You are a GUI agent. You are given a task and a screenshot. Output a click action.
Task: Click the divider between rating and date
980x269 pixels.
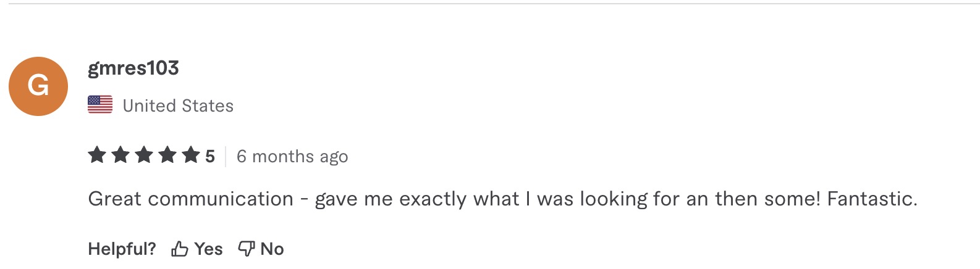226,157
